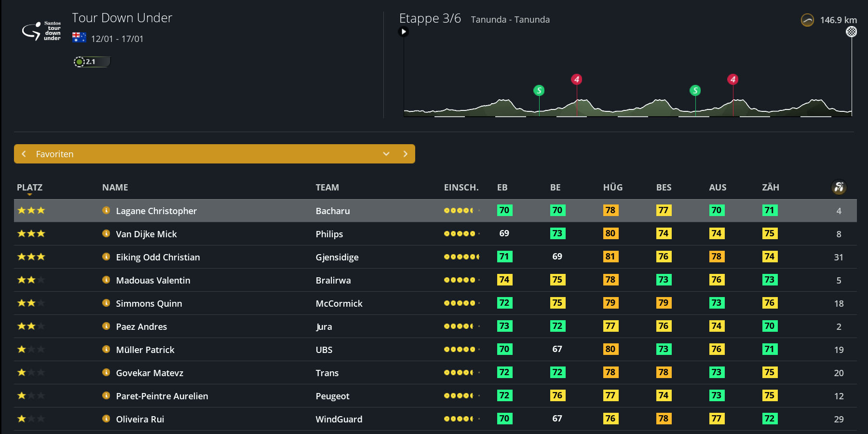Click the 2.1 race class badge
This screenshot has height=434, width=868.
click(x=92, y=62)
